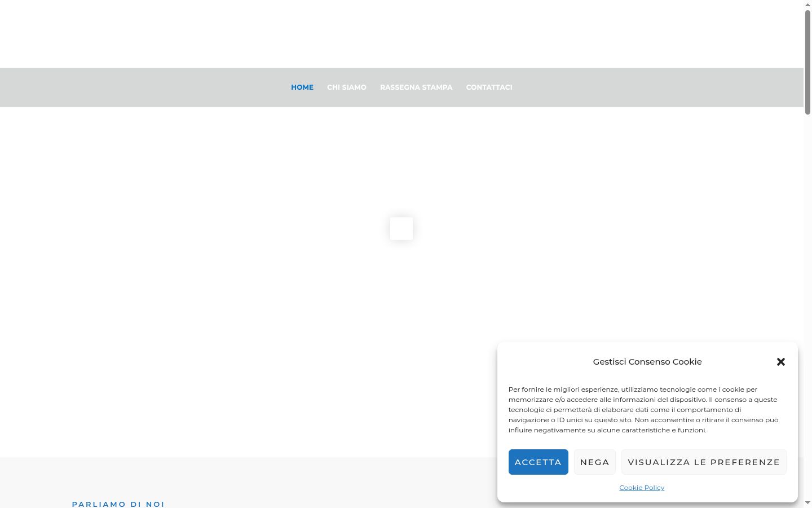Close the cookie consent dialog
The image size is (812, 508).
click(x=781, y=362)
